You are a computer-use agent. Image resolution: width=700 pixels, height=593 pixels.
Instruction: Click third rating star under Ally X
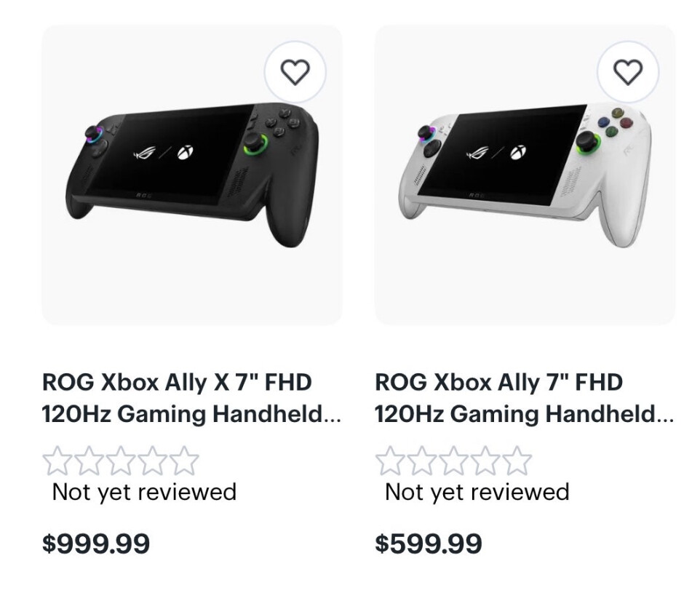click(x=120, y=461)
